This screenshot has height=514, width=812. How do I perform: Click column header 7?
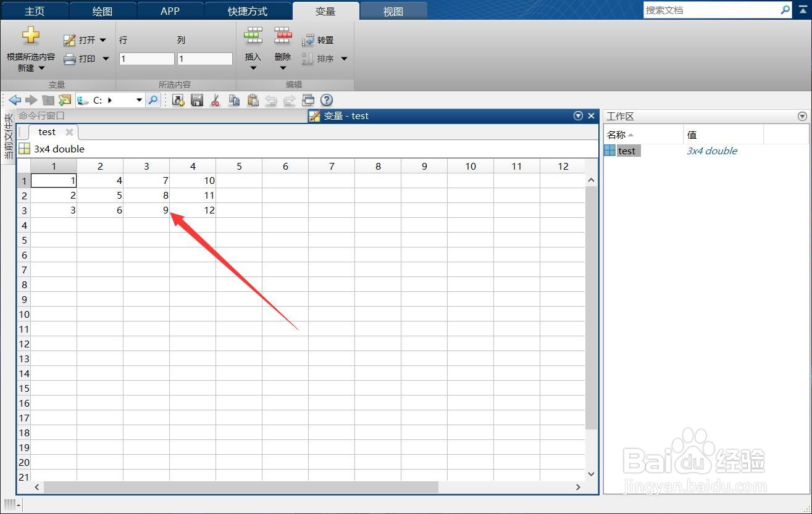tap(332, 166)
